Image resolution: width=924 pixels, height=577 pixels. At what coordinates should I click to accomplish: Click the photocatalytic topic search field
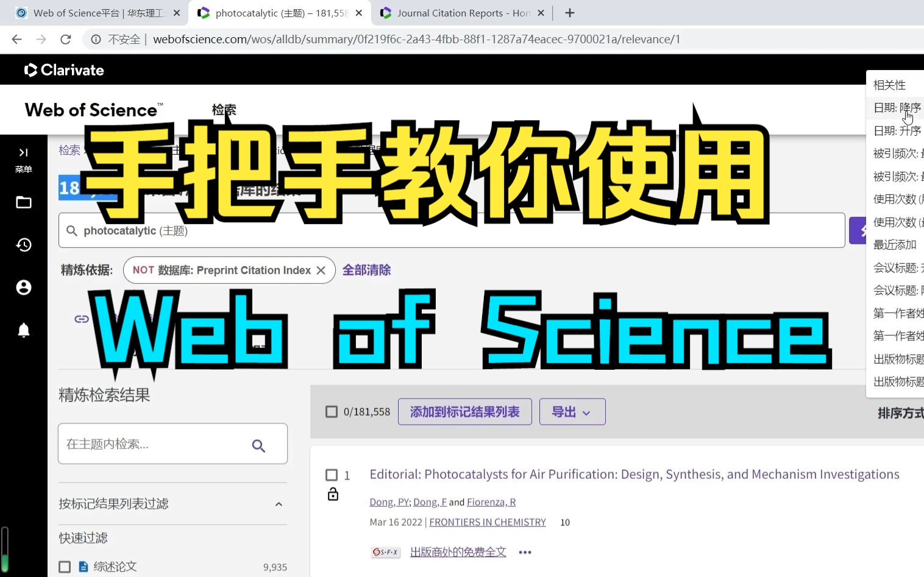pyautogui.click(x=452, y=230)
